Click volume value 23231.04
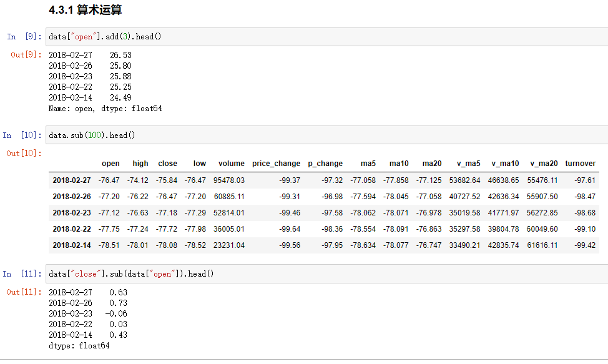 (x=229, y=245)
